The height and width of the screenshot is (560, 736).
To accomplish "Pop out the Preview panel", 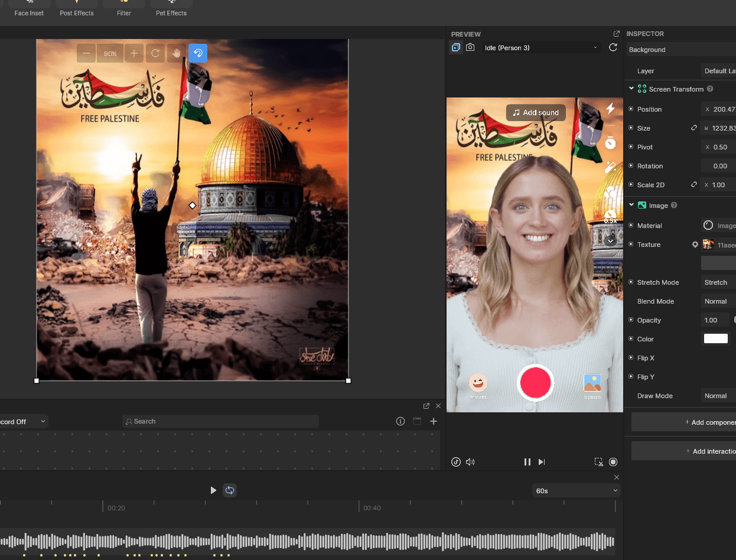I will tap(617, 34).
